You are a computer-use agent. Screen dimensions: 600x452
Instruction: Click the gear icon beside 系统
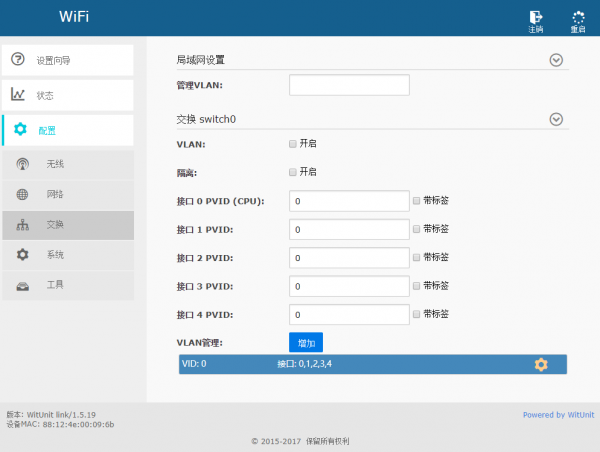point(23,255)
